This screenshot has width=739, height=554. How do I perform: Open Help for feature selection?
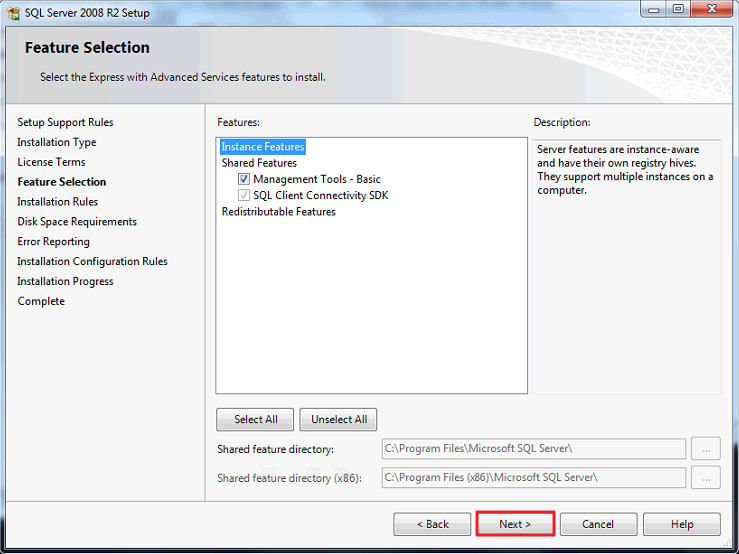coord(682,524)
